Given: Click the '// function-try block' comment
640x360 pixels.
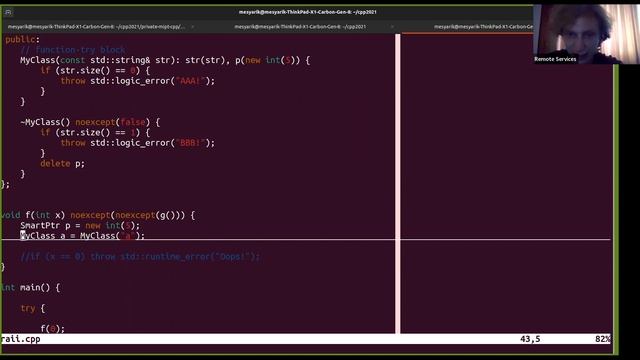Looking at the screenshot, I should click(x=73, y=50).
